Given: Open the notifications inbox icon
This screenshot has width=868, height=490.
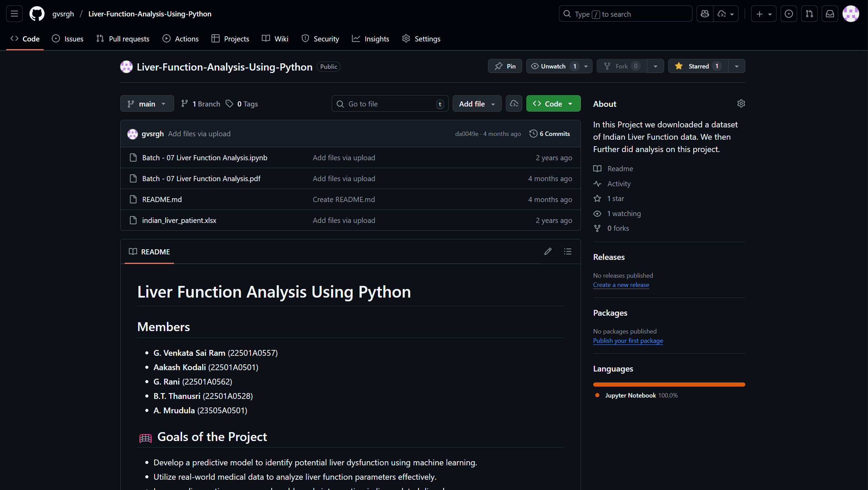Looking at the screenshot, I should point(830,14).
